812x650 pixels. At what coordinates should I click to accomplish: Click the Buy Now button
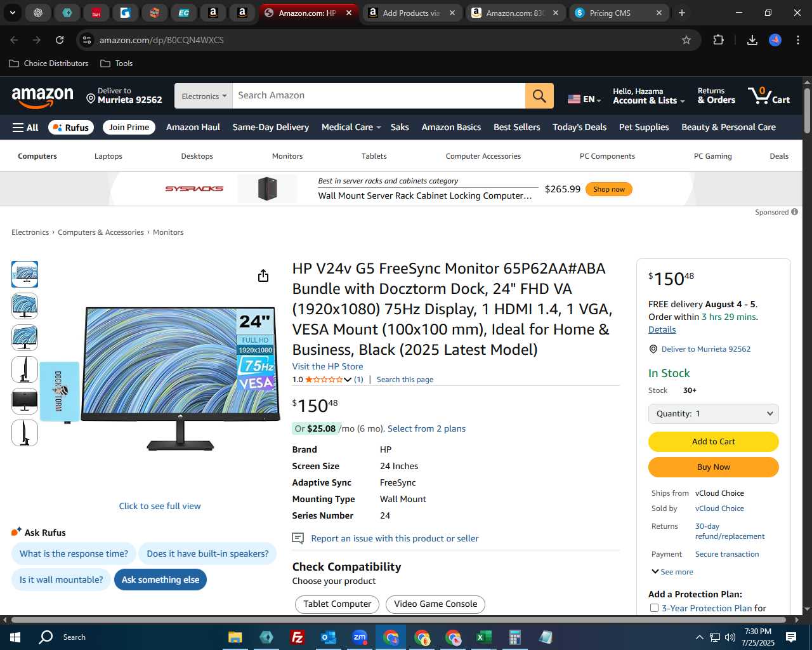(x=714, y=467)
